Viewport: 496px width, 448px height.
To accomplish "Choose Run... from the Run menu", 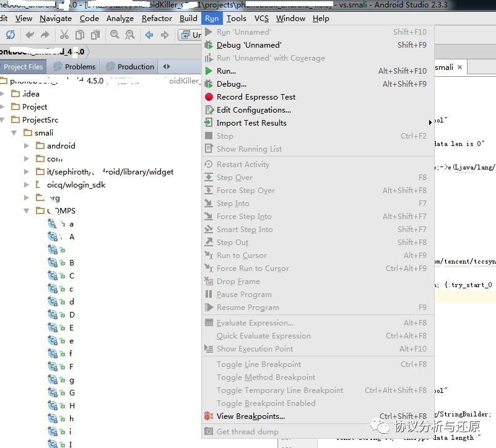I will [318, 71].
